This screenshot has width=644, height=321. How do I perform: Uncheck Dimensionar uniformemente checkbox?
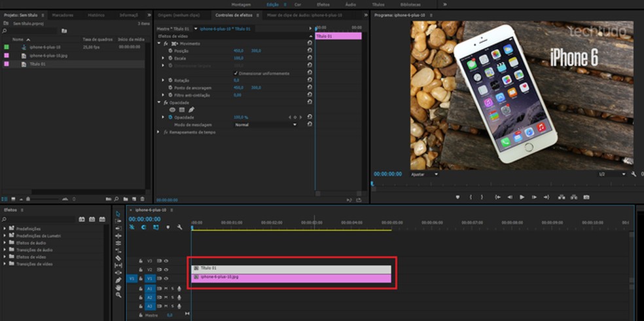click(236, 73)
